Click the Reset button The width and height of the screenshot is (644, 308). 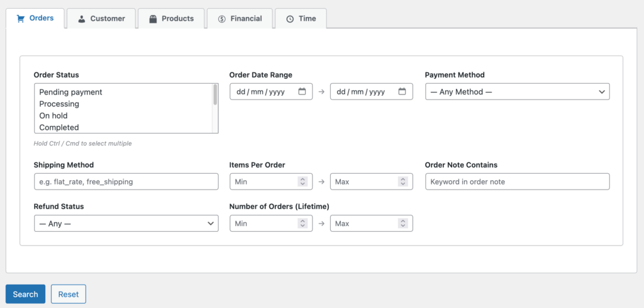tap(68, 294)
